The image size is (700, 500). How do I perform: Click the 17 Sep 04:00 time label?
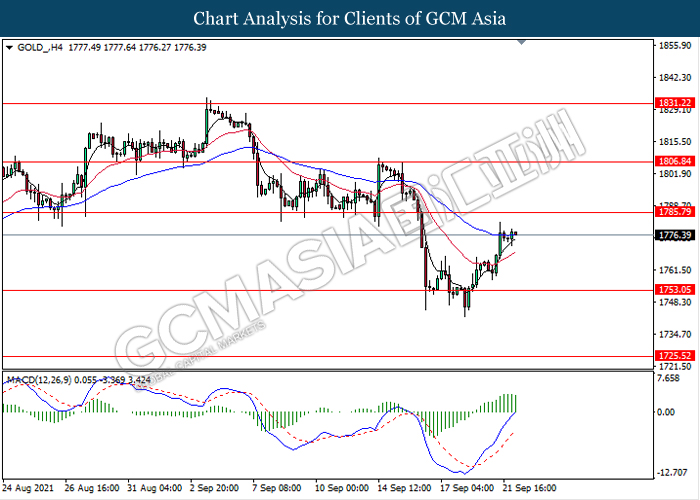click(467, 488)
